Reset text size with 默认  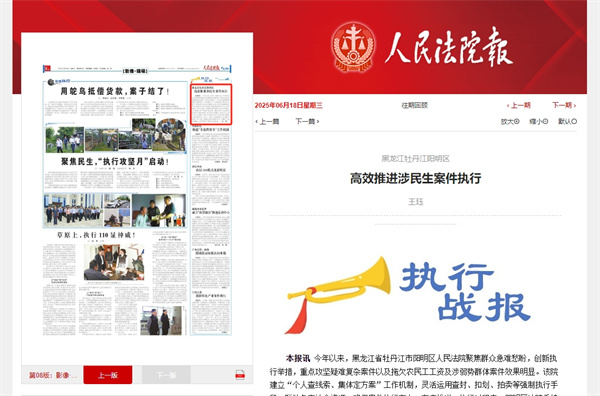coord(567,122)
